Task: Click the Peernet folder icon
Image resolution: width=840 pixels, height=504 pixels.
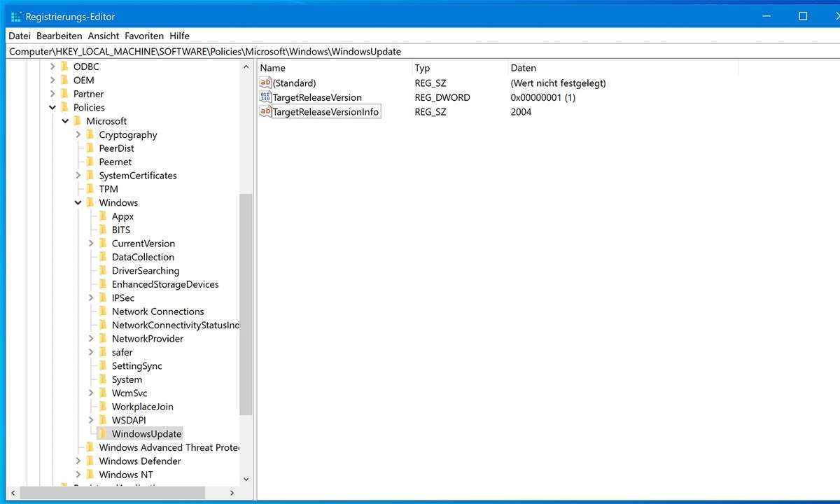Action: (90, 162)
